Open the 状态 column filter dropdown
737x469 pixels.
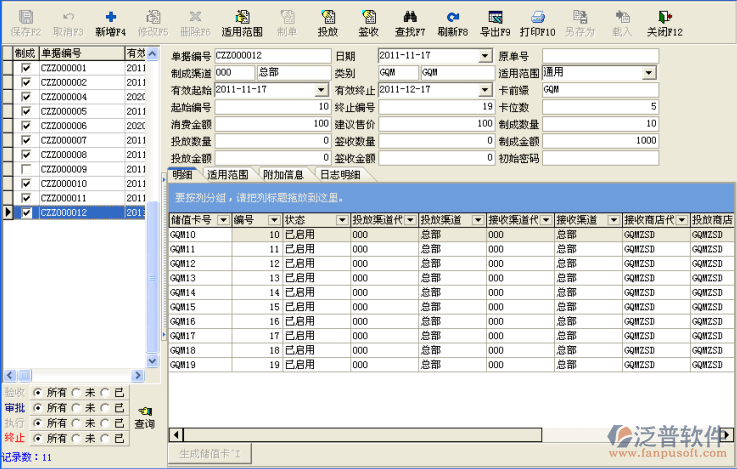click(x=341, y=220)
